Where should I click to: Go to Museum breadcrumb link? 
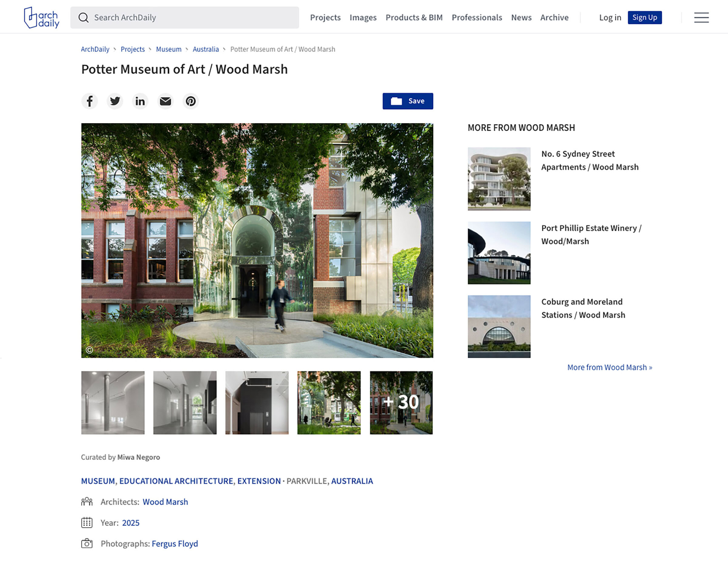tap(169, 49)
